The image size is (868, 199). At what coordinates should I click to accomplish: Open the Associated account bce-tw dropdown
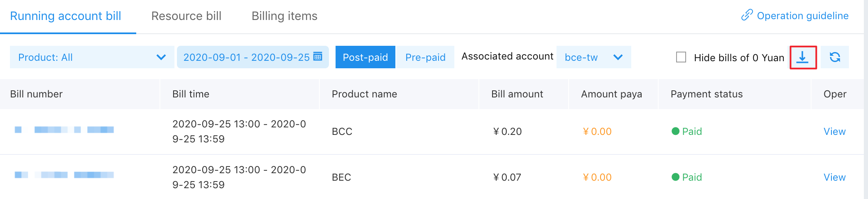click(593, 57)
